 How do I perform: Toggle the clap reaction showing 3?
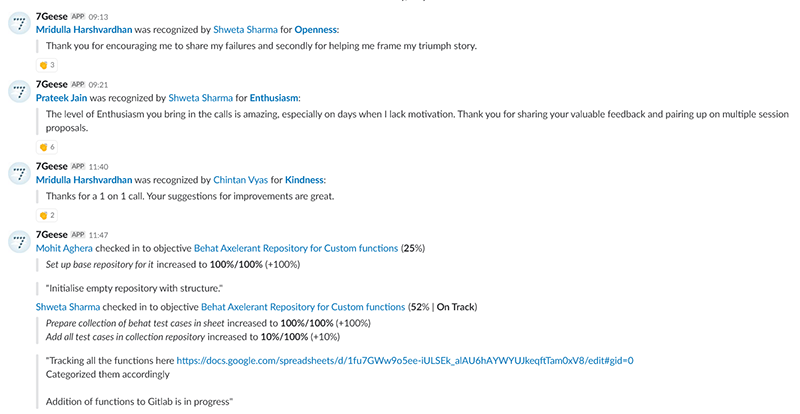click(x=47, y=65)
